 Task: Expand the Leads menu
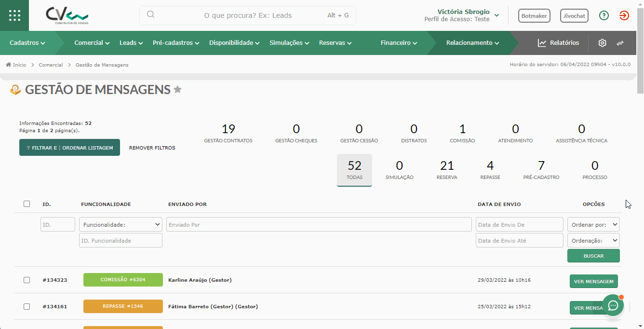coord(131,43)
